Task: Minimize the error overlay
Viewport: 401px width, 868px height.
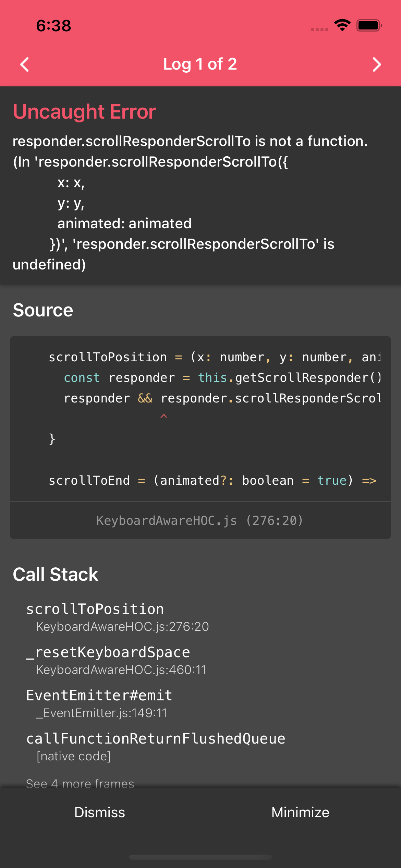Action: coord(301,812)
